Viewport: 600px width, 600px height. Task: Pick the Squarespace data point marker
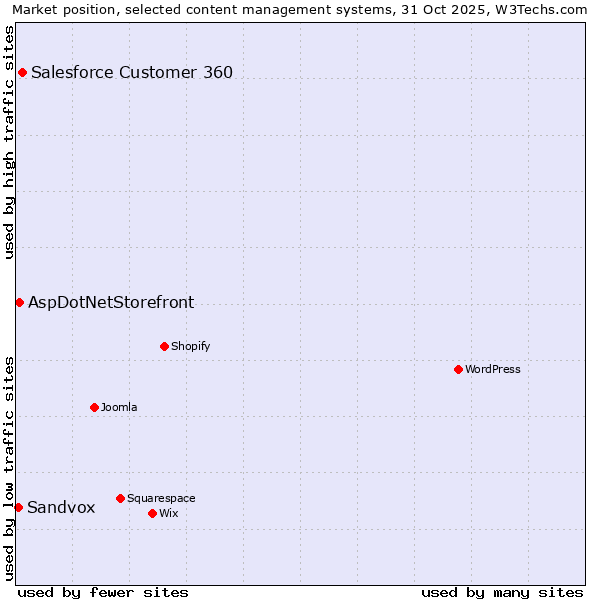[120, 498]
